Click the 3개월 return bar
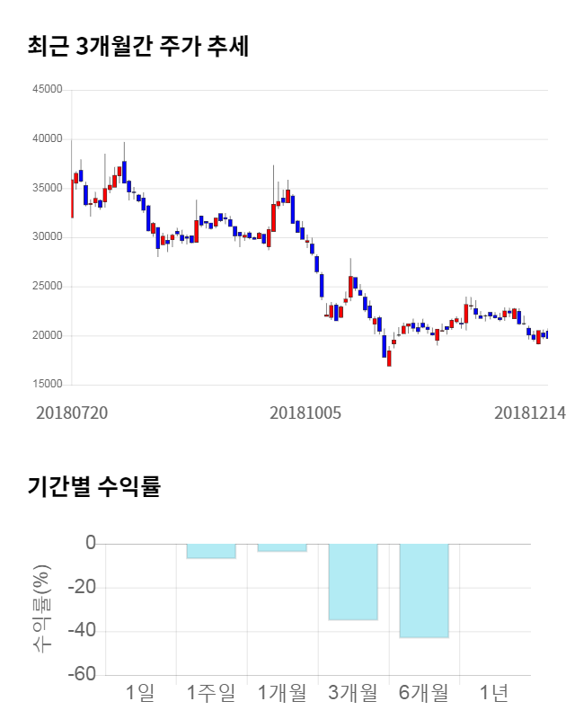 point(353,582)
